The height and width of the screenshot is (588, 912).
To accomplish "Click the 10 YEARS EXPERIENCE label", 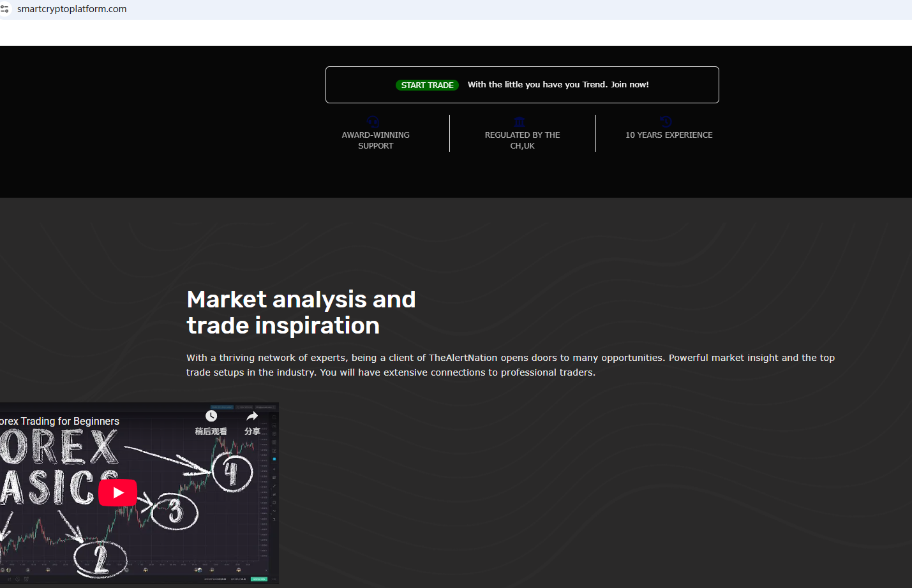I will pos(669,135).
